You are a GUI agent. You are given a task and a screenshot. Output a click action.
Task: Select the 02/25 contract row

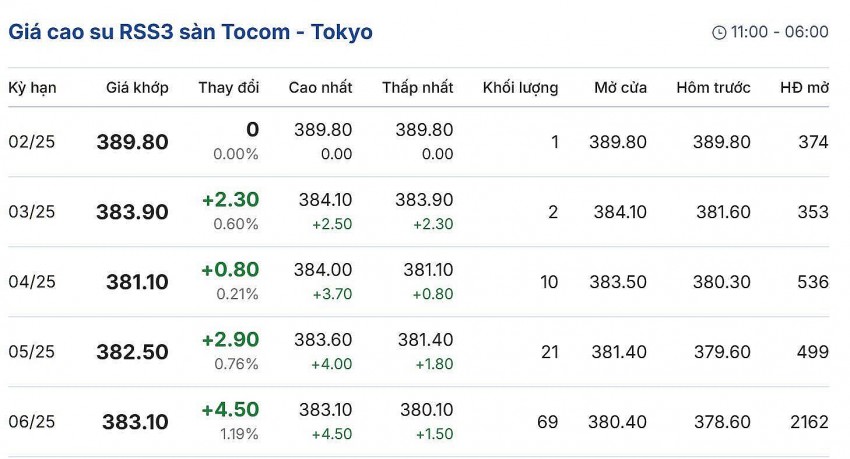tap(32, 142)
